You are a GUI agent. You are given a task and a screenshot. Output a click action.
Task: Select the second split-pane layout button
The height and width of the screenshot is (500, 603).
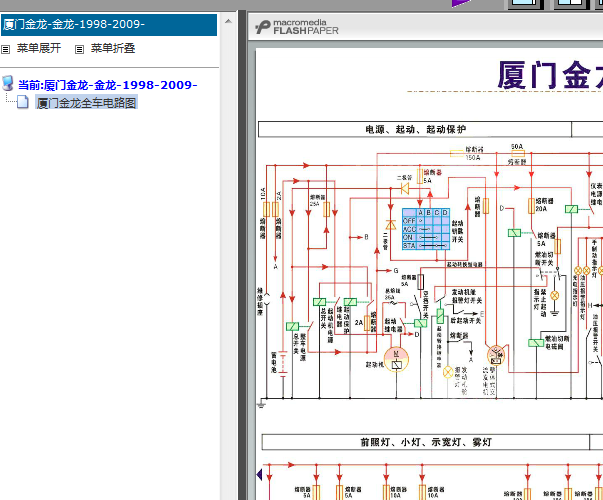coord(570,3)
